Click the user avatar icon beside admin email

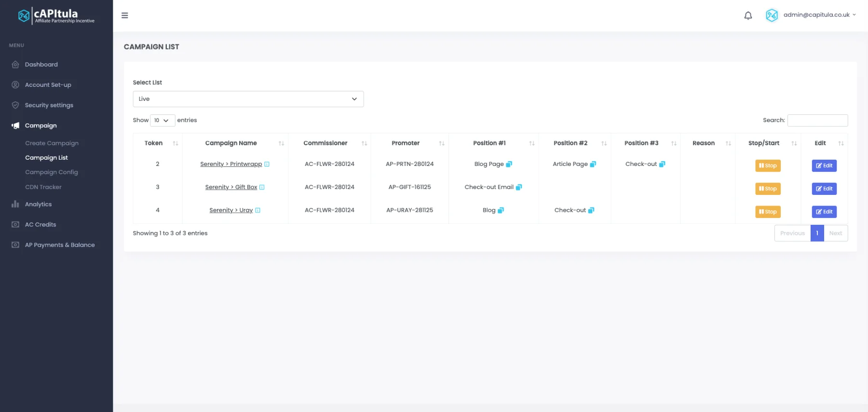(x=772, y=15)
